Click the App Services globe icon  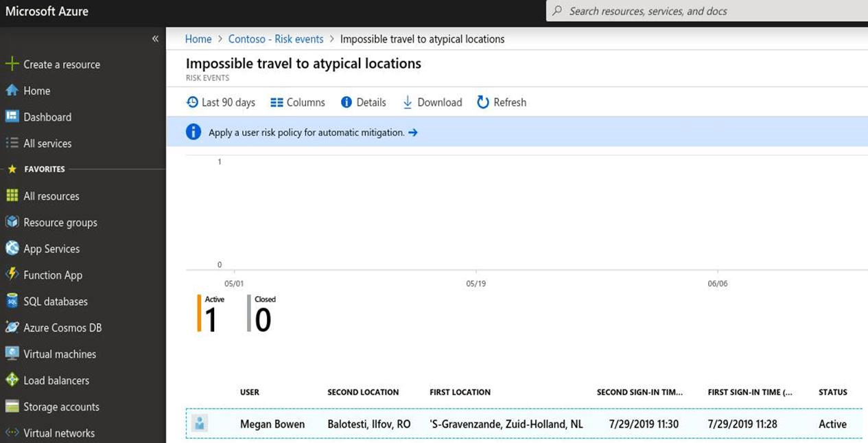point(12,248)
